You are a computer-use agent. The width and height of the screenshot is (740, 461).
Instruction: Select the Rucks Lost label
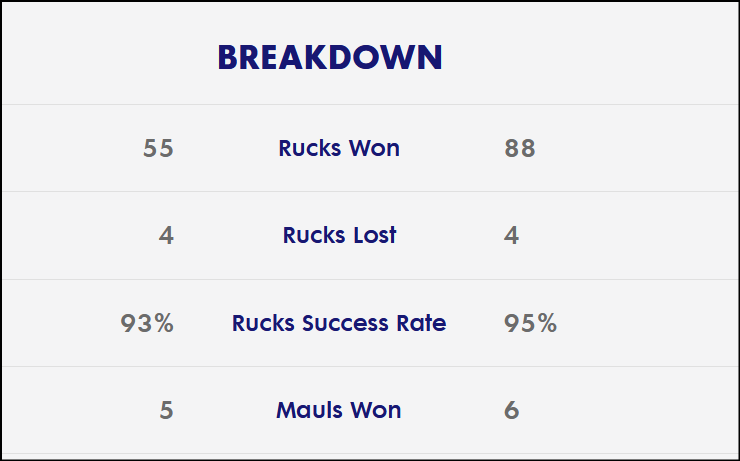[x=339, y=235]
